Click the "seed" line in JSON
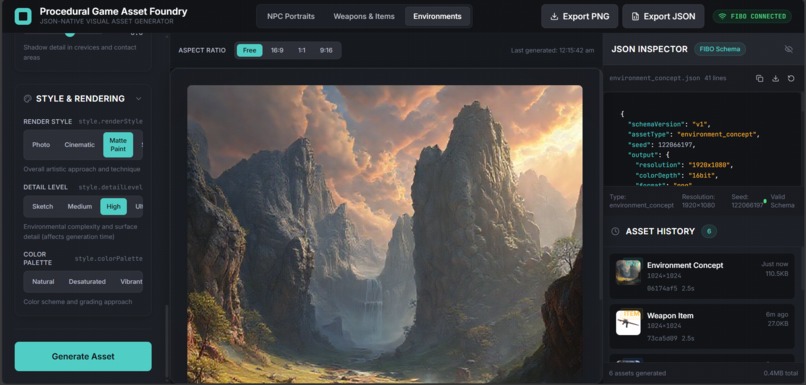This screenshot has height=385, width=806. pos(661,145)
